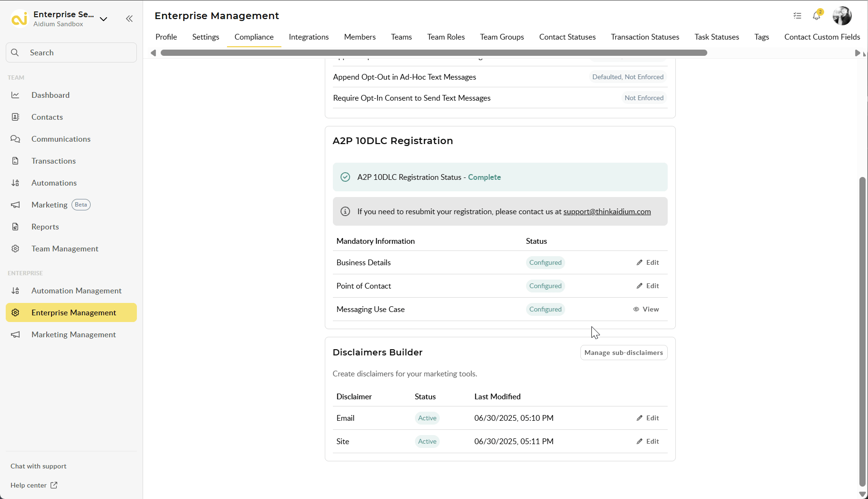Click the Communications chat bubbles icon
Screen dimensions: 868x499
[15, 139]
